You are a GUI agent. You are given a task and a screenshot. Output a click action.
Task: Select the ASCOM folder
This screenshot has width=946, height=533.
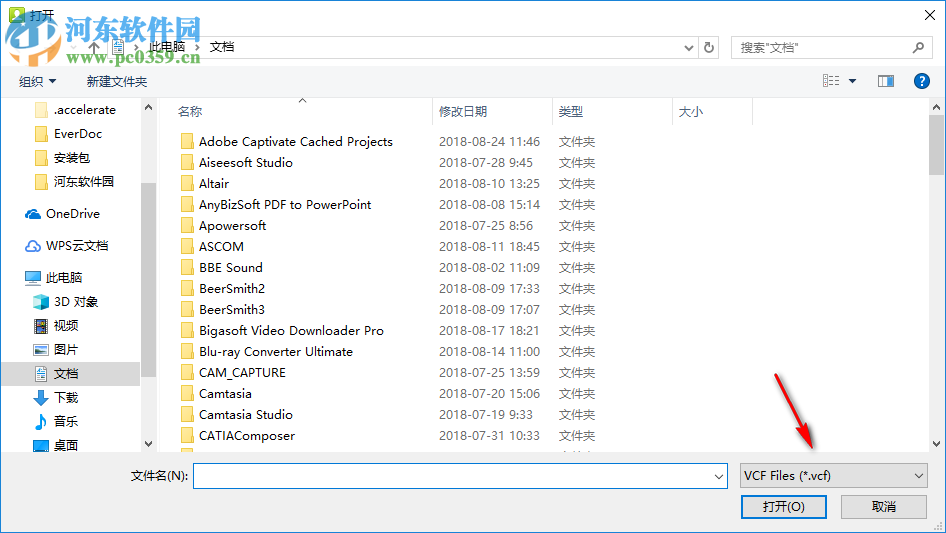(221, 247)
